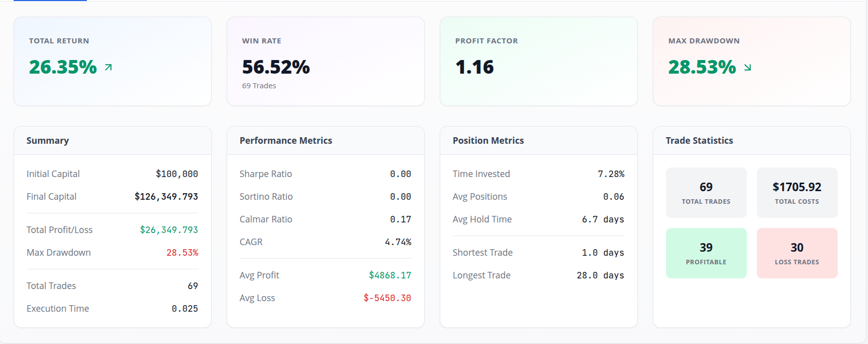This screenshot has height=344, width=868.
Task: Click the $1705.92 Total Costs tile
Action: click(x=797, y=193)
